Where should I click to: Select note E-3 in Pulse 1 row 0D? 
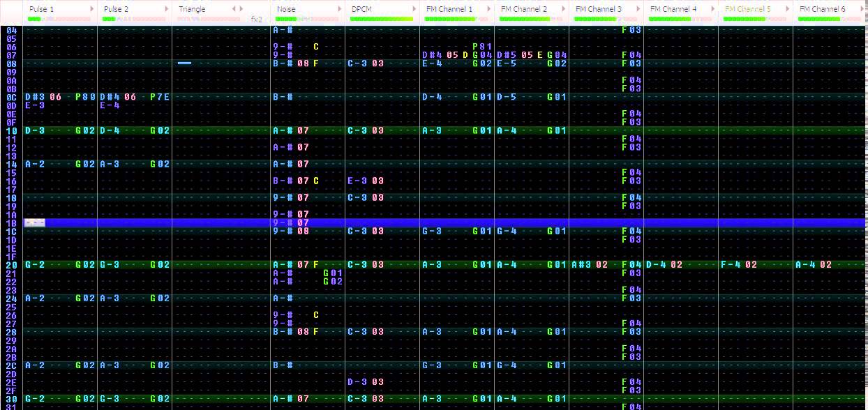(x=35, y=105)
